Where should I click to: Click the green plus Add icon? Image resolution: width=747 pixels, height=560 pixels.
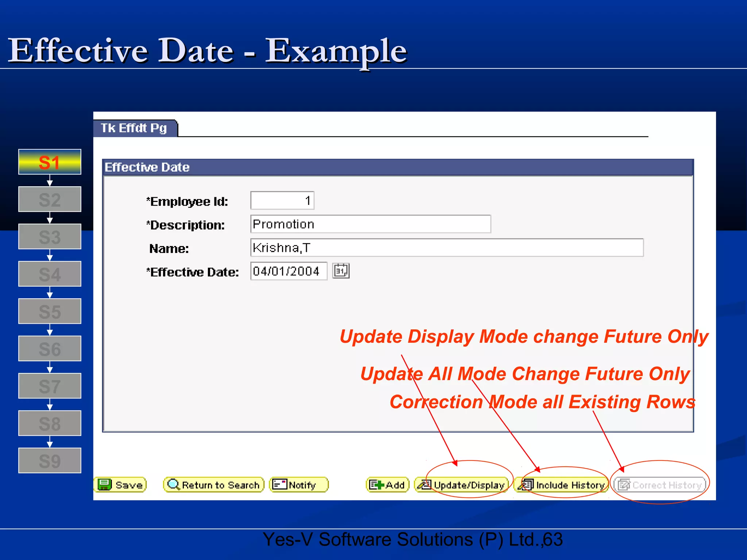pos(377,485)
